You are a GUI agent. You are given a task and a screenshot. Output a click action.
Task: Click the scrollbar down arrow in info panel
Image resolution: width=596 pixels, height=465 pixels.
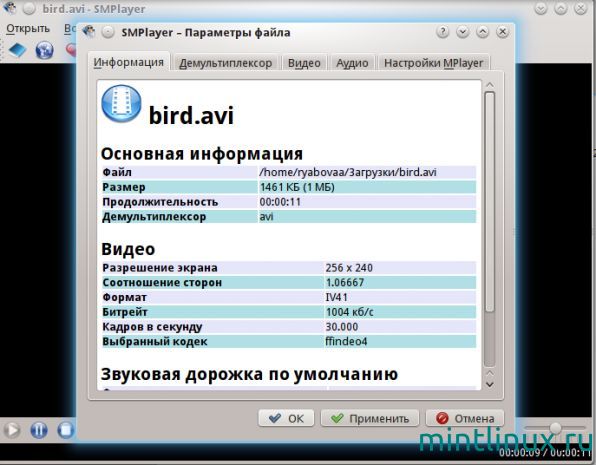[x=490, y=384]
